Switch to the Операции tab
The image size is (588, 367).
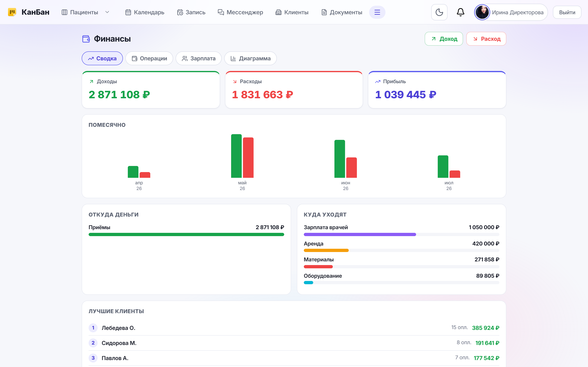coord(149,58)
